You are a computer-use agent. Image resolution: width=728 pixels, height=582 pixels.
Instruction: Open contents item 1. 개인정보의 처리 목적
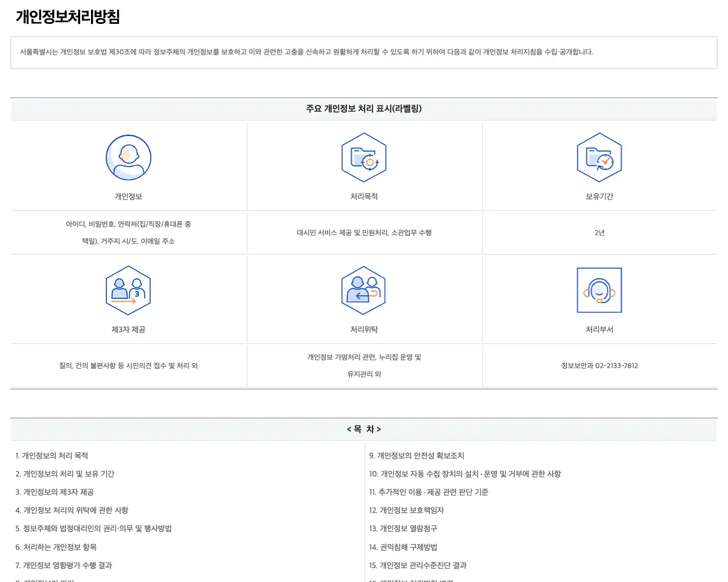pyautogui.click(x=52, y=456)
